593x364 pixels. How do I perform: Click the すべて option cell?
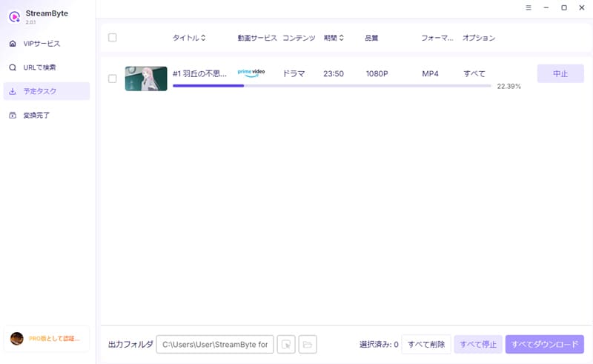coord(474,73)
